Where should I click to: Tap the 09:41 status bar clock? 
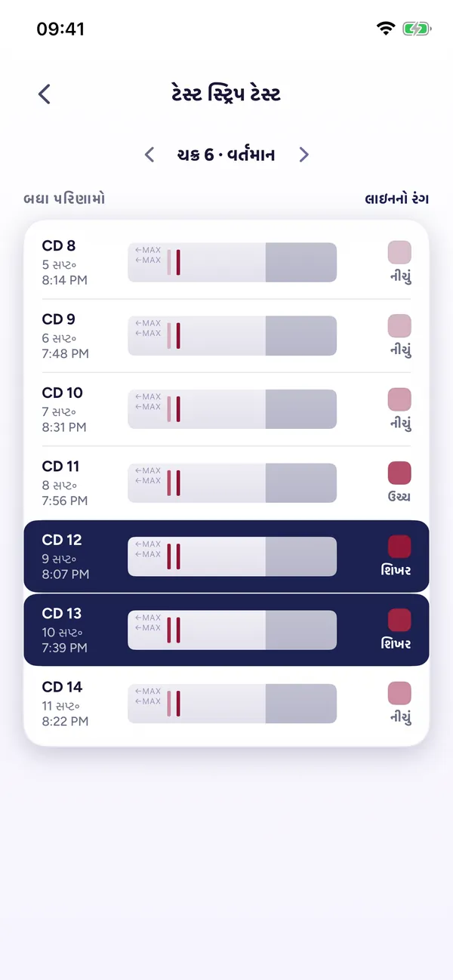click(60, 29)
